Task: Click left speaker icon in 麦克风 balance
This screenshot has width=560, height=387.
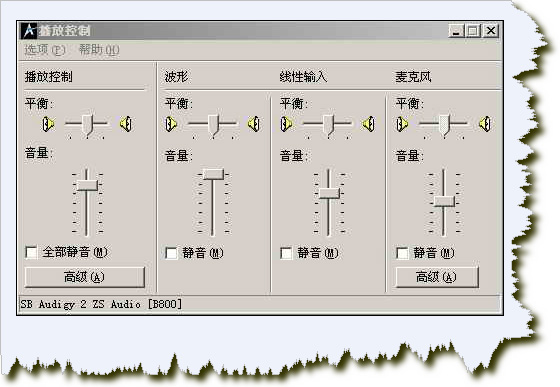Action: point(402,124)
